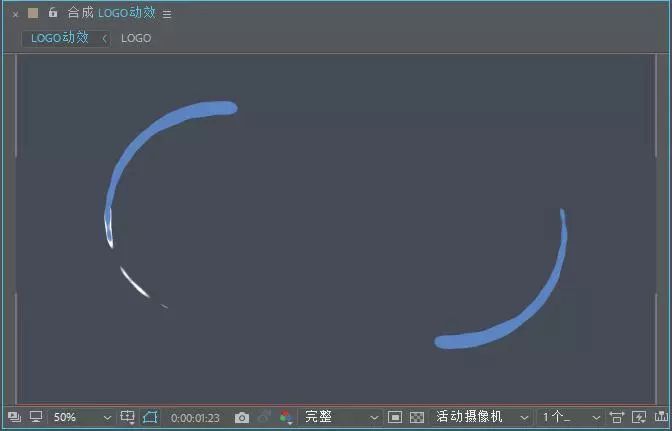Image resolution: width=672 pixels, height=431 pixels.
Task: Click the always preview this view icon
Action: (15, 417)
